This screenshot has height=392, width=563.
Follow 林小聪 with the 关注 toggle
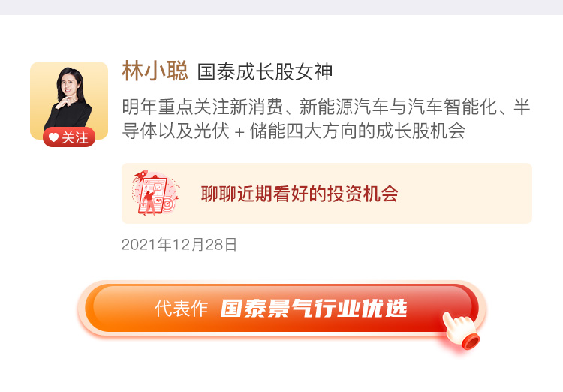click(x=69, y=137)
